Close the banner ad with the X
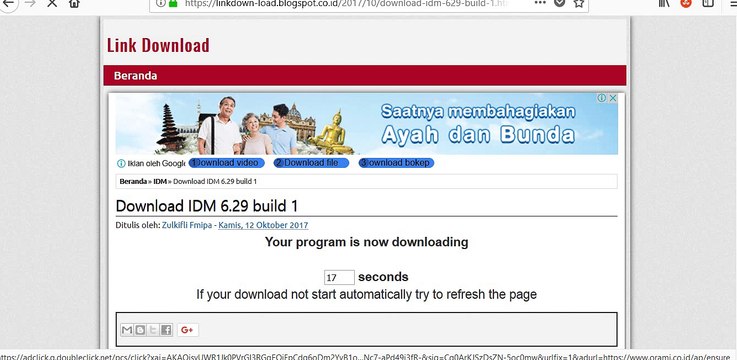This screenshot has height=360, width=737. tap(613, 98)
